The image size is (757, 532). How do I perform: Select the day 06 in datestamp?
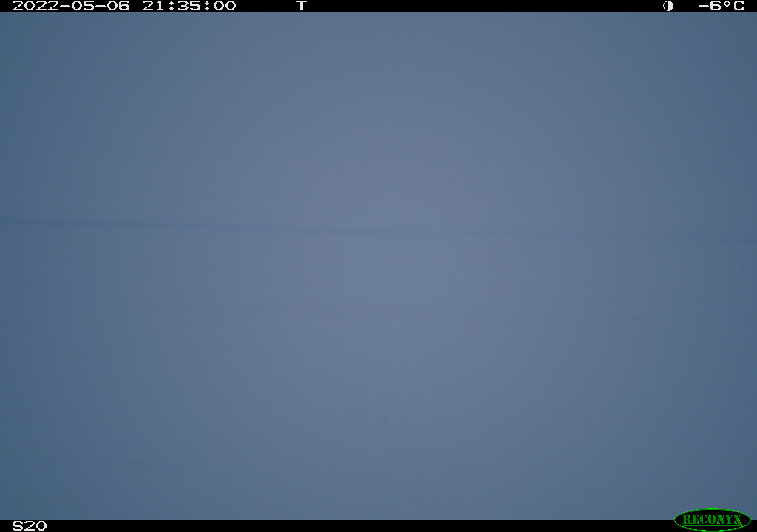click(118, 6)
